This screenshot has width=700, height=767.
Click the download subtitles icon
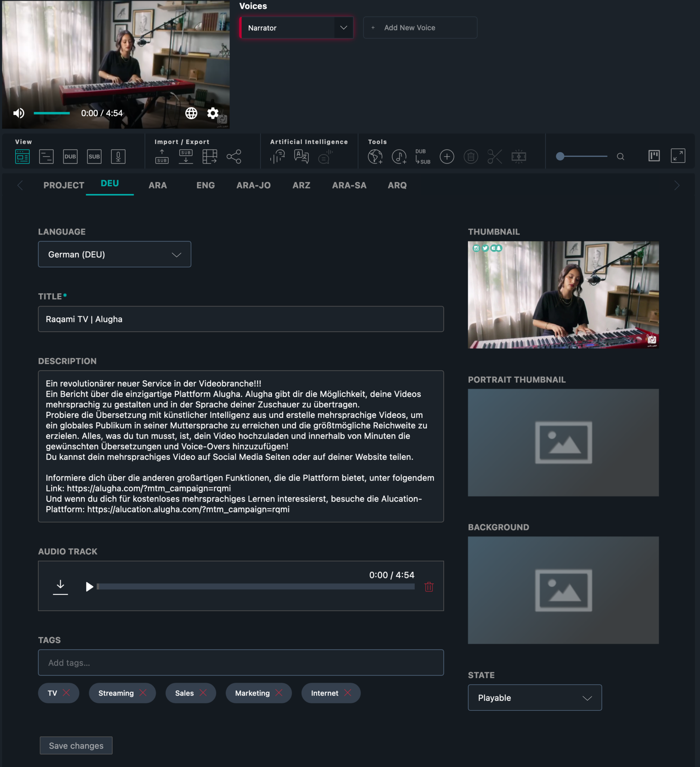click(186, 157)
